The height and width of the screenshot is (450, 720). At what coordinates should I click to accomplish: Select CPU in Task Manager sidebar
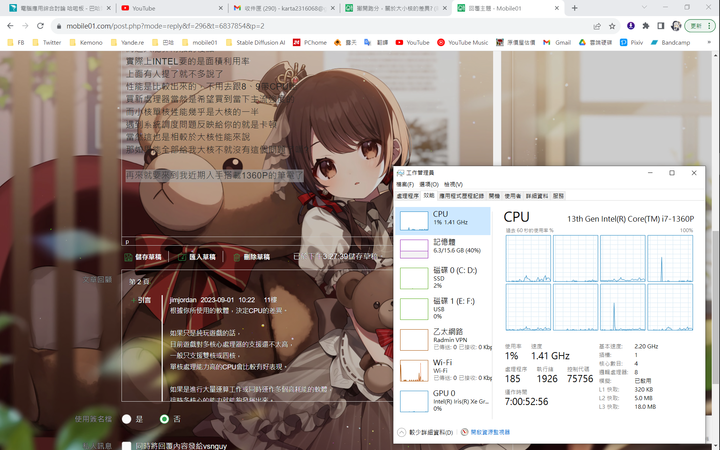(443, 221)
